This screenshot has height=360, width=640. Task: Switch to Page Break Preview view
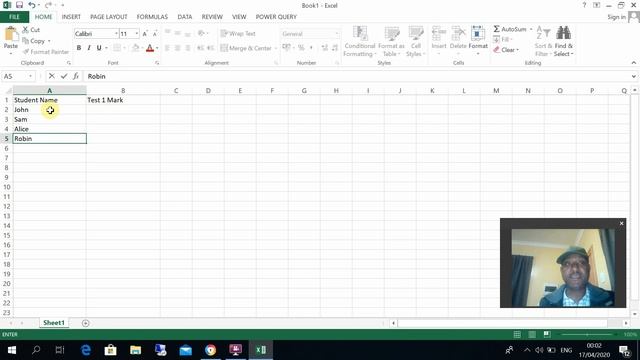(547, 334)
